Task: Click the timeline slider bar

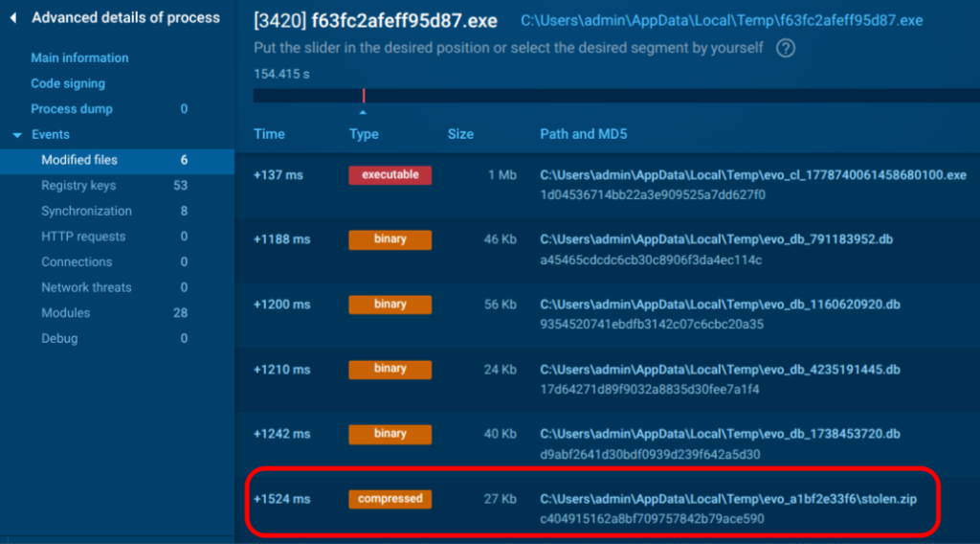Action: pos(616,96)
